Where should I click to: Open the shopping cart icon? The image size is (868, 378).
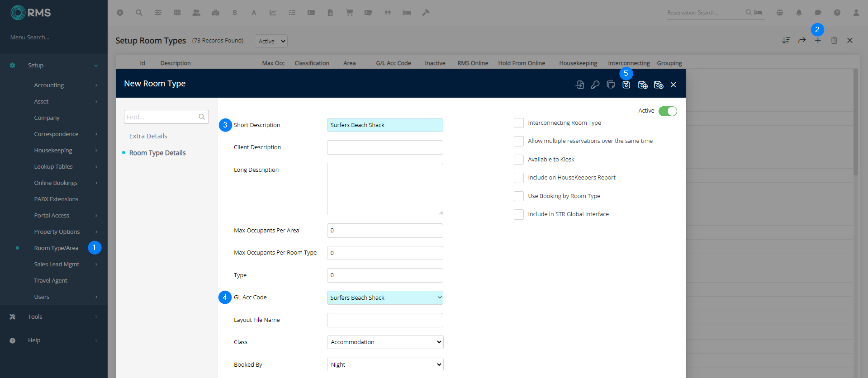pos(350,13)
